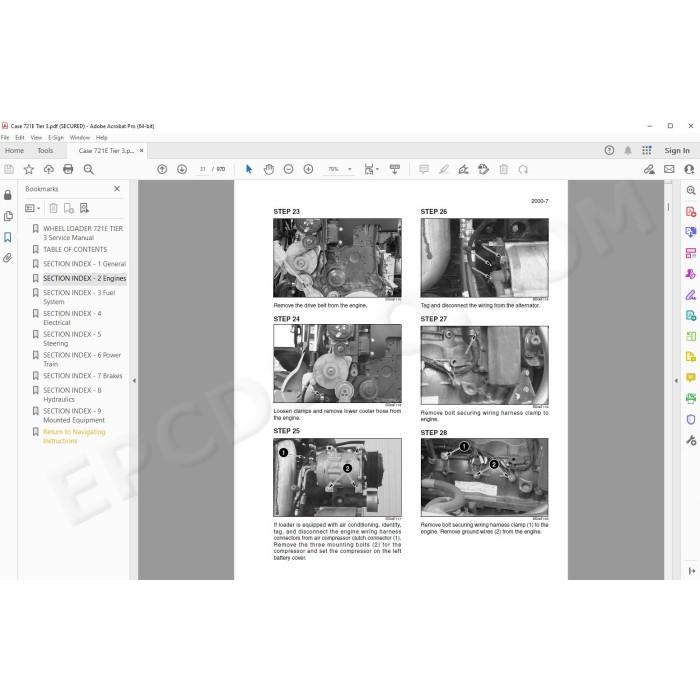Collapse the left navigation pane arrow

134,381
